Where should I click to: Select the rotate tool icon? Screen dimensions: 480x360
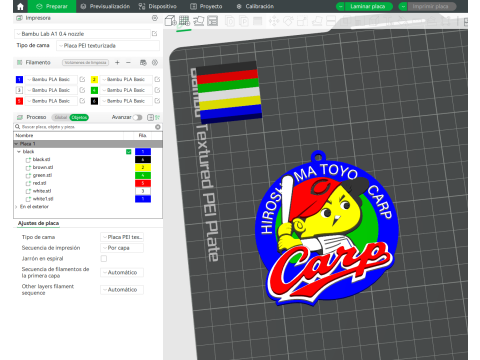(x=288, y=21)
